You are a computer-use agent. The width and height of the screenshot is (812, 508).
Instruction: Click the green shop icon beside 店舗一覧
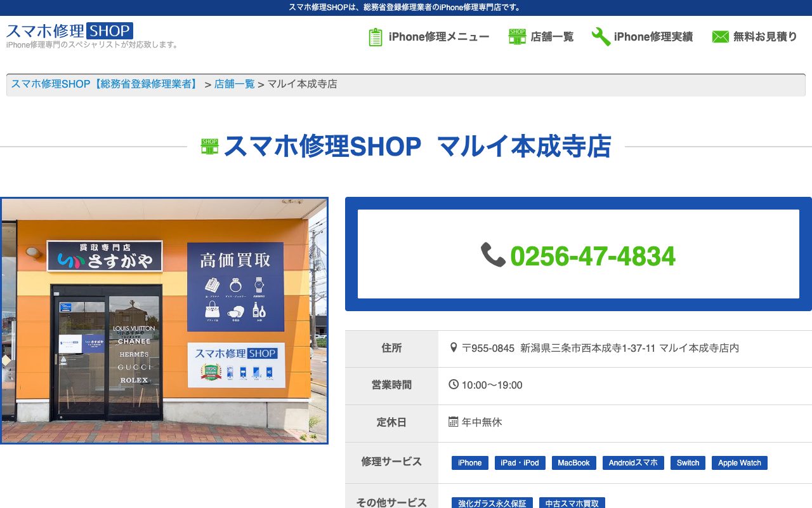[517, 37]
